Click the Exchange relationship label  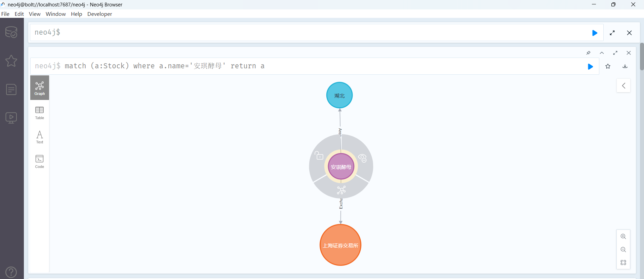click(341, 204)
